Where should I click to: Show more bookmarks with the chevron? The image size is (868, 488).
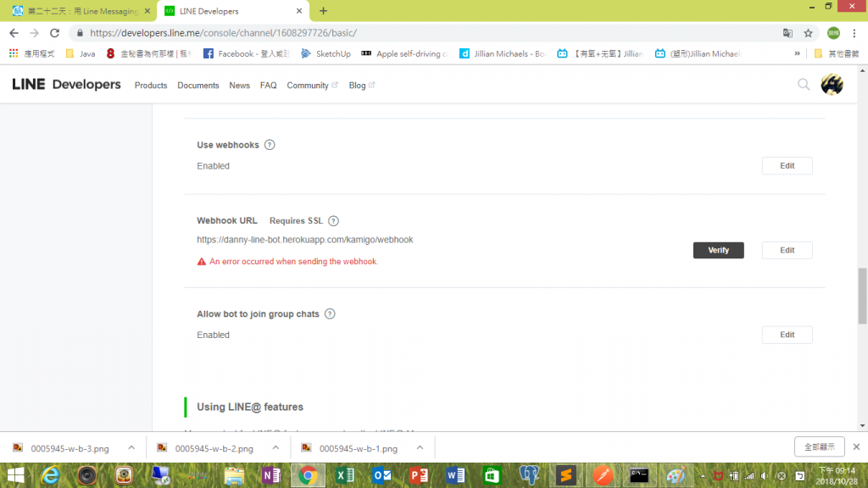pos(797,53)
